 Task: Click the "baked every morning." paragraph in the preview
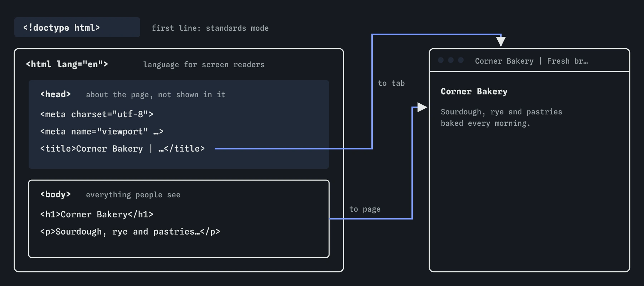486,123
